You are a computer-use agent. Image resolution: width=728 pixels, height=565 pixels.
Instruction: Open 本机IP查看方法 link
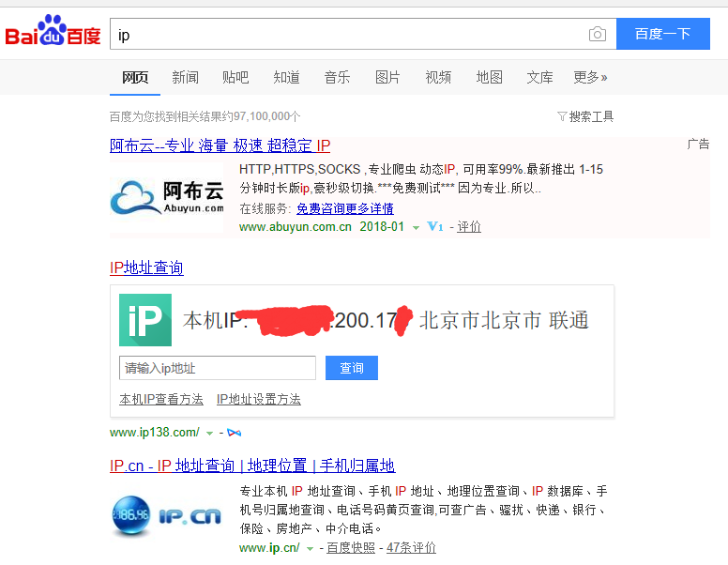click(x=161, y=399)
